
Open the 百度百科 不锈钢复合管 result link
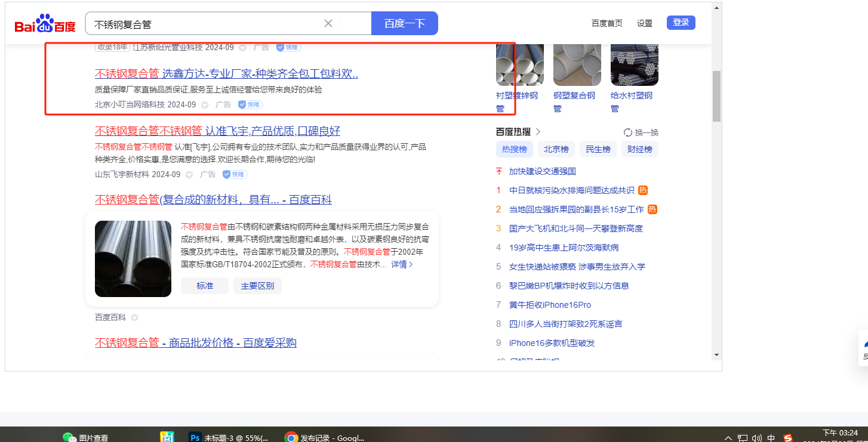[x=213, y=200]
